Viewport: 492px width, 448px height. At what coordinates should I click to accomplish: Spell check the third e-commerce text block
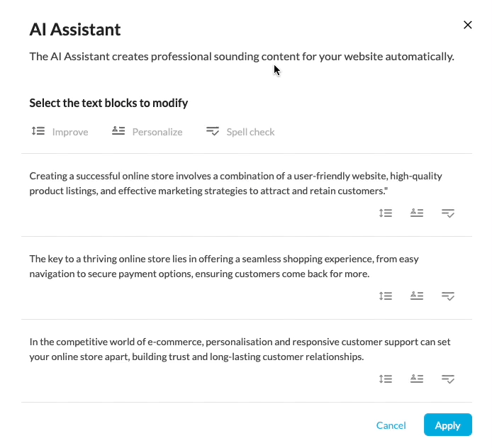point(448,379)
